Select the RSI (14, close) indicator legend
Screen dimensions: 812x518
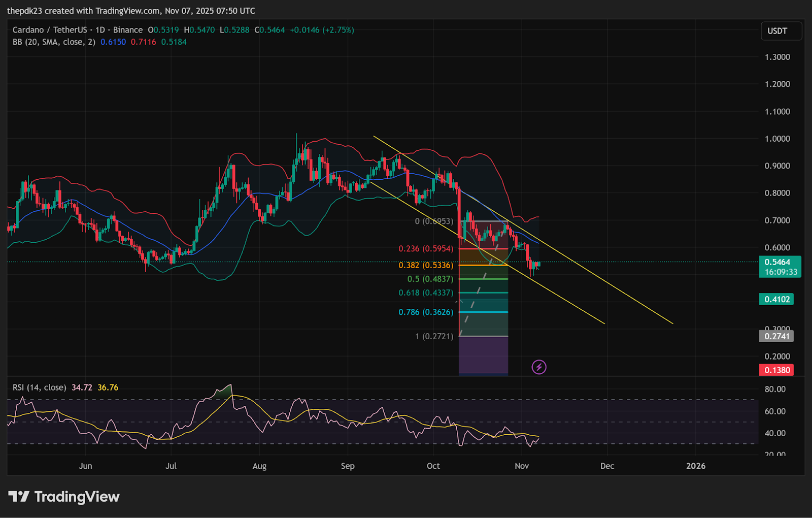[x=40, y=387]
